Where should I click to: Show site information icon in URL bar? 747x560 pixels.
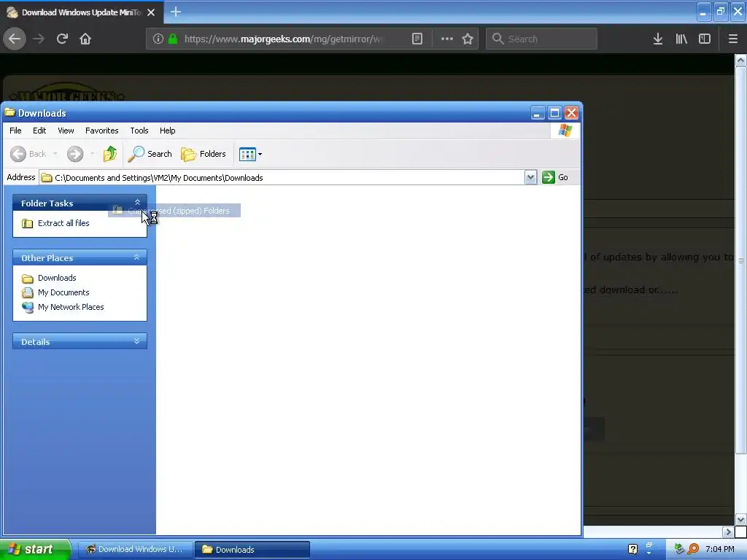[x=158, y=39]
